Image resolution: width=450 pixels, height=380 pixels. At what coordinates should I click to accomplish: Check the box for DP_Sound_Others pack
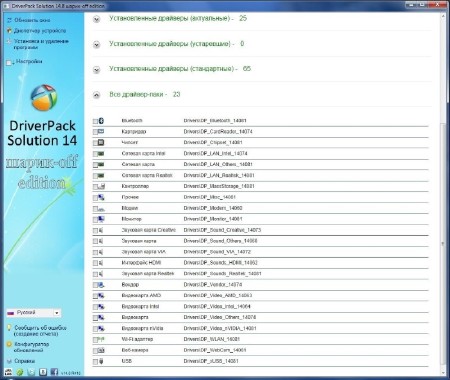coord(95,241)
